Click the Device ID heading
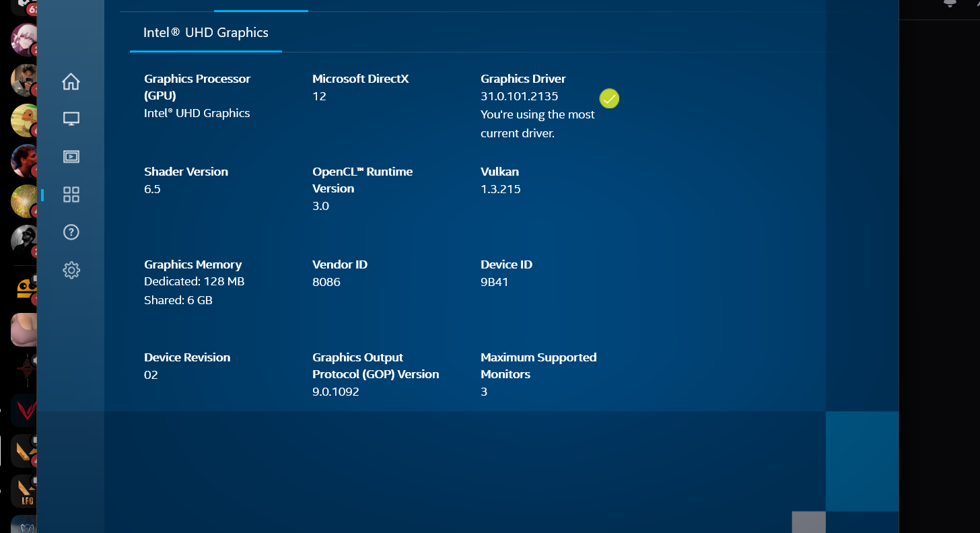 coord(506,264)
